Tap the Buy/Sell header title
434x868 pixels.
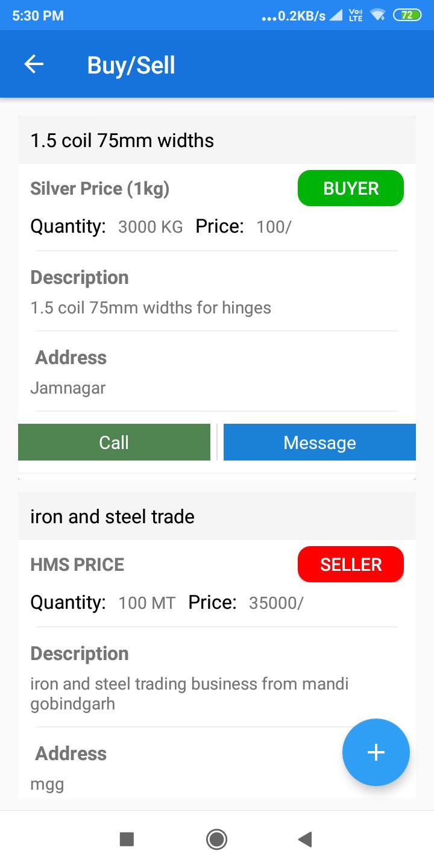pos(131,65)
